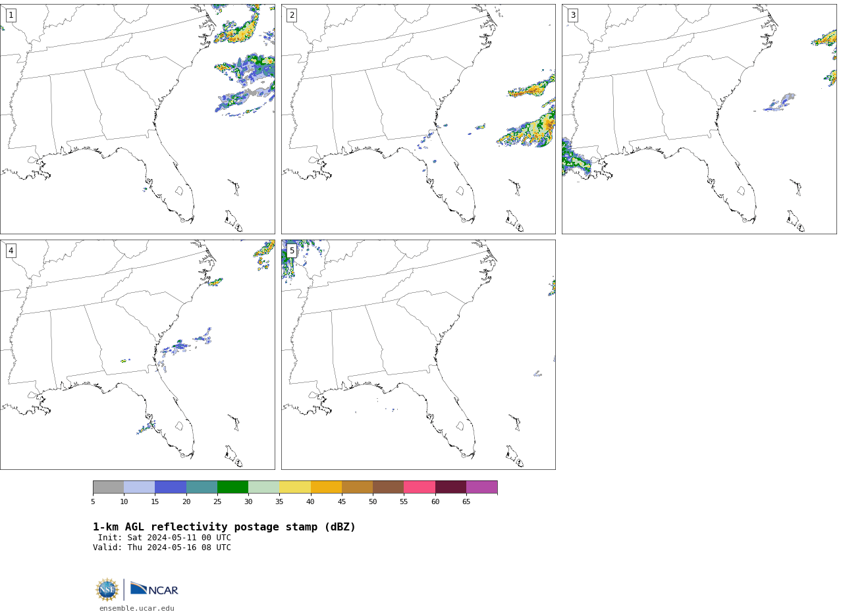Click the gray 5-10 dBZ color swatch
Viewport: 843px width, 616px height.
(x=108, y=487)
